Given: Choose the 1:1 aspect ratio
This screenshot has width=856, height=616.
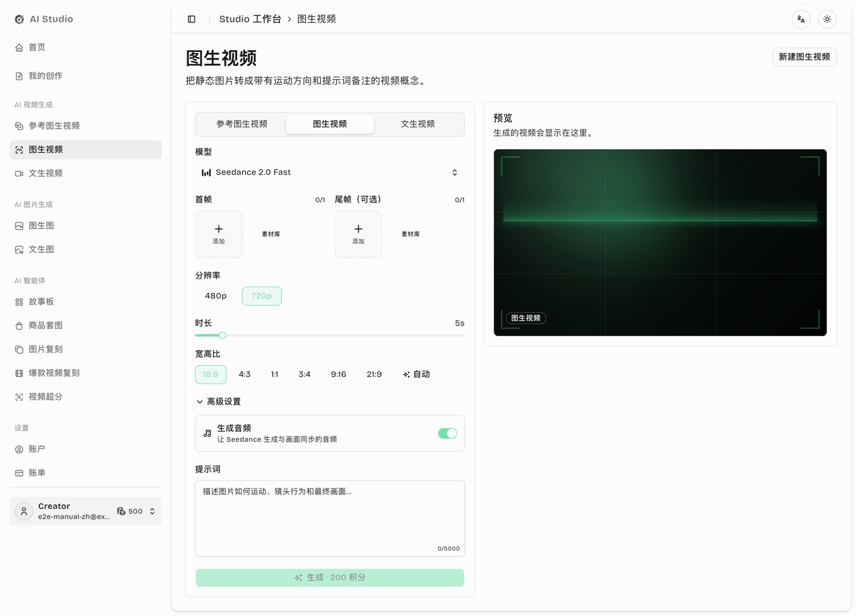Looking at the screenshot, I should coord(275,375).
